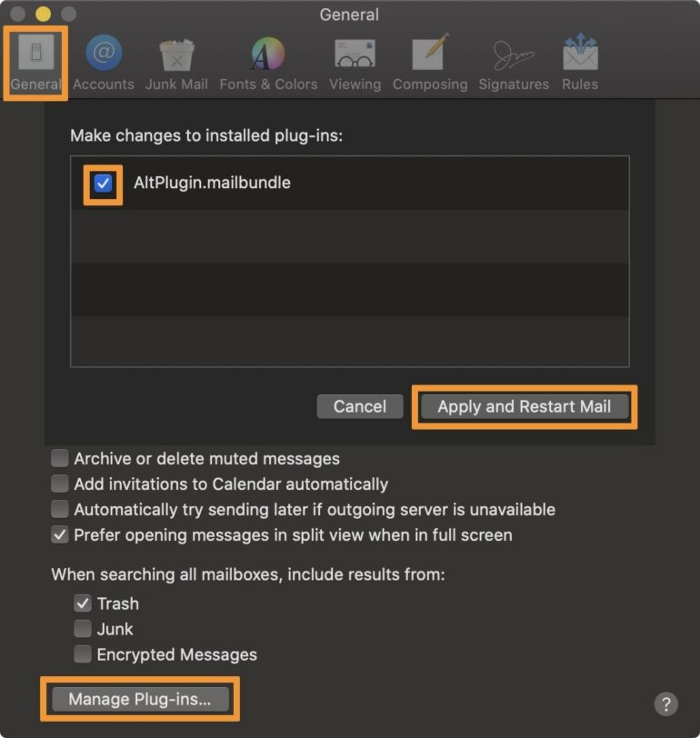Click the Cancel button
Image resolution: width=700 pixels, height=738 pixels.
(360, 406)
